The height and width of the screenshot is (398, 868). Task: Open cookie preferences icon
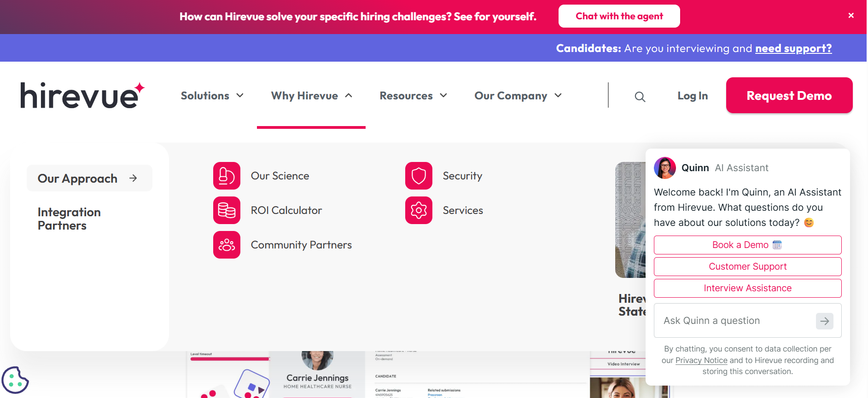point(15,380)
